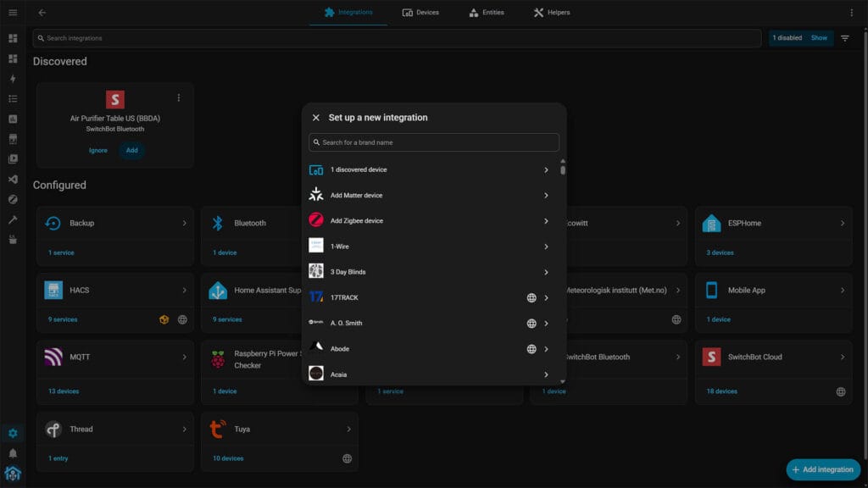The image size is (868, 488).
Task: Expand the A. O. Smith chevron
Action: pyautogui.click(x=546, y=323)
